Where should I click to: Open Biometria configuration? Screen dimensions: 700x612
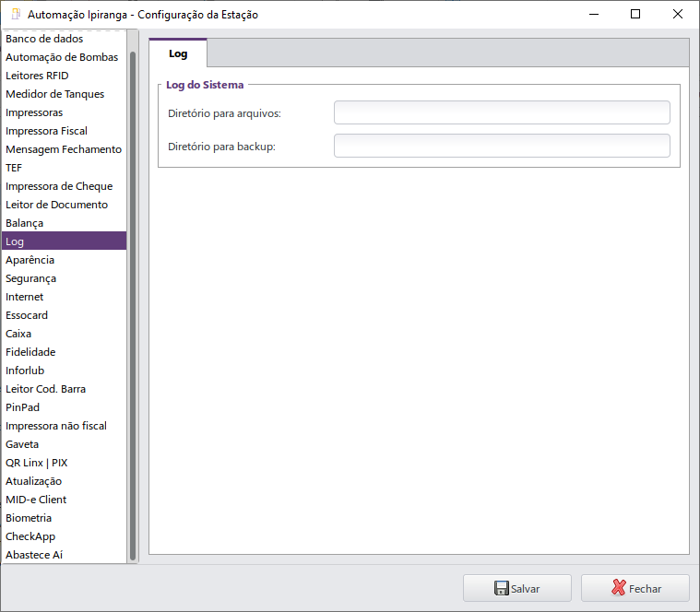point(65,518)
